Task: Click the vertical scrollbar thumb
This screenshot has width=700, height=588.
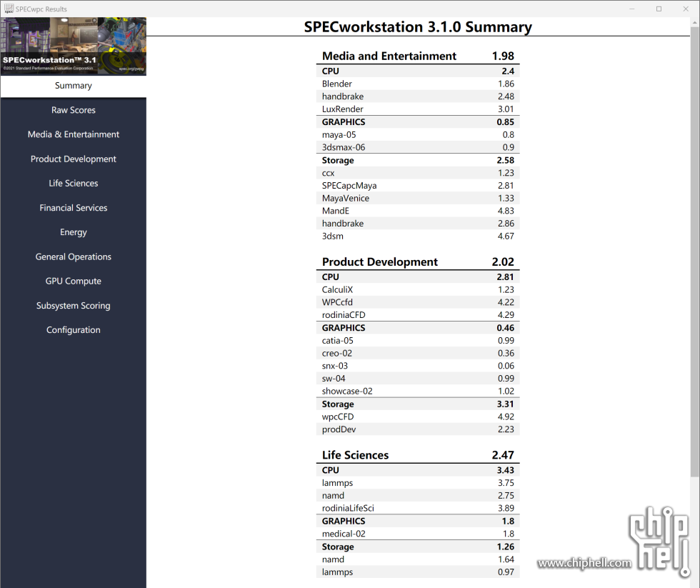Action: click(x=694, y=252)
